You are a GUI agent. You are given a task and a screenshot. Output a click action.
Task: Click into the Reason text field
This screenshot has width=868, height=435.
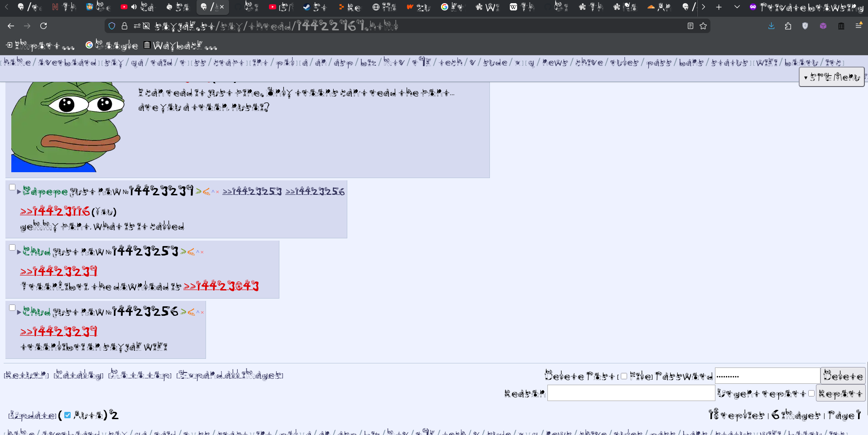coord(631,393)
